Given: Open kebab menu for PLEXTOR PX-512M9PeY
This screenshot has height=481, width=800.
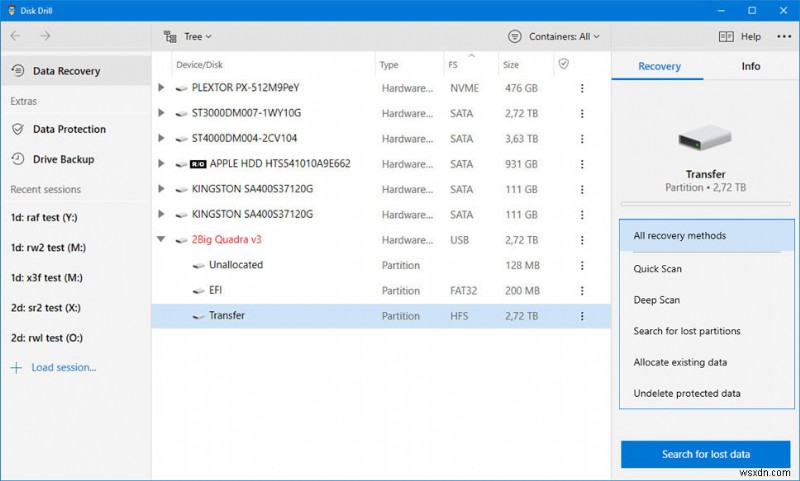Looking at the screenshot, I should coord(581,88).
